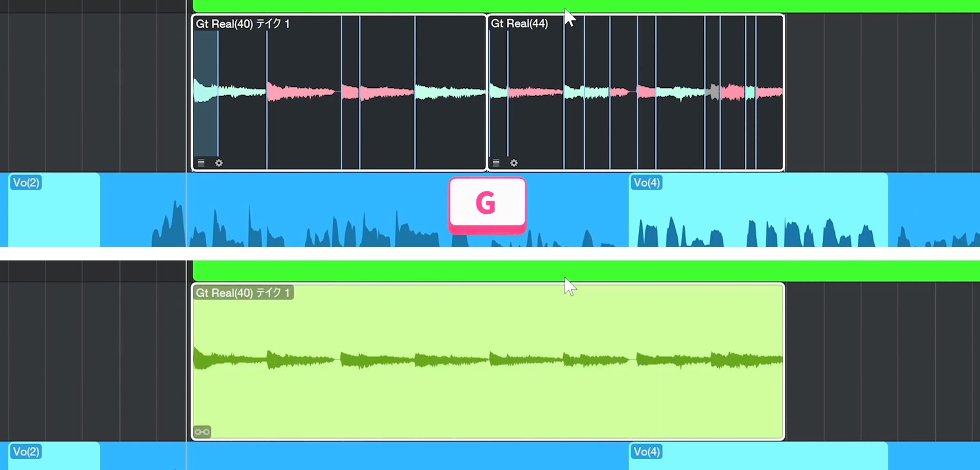
Task: Click the gear icon in Gt Real(44) event
Action: click(514, 163)
